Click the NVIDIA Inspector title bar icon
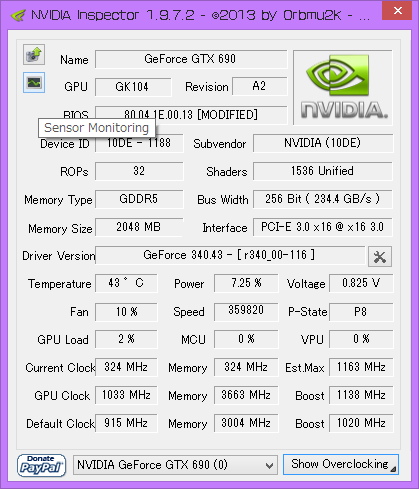The image size is (419, 489). pos(18,15)
